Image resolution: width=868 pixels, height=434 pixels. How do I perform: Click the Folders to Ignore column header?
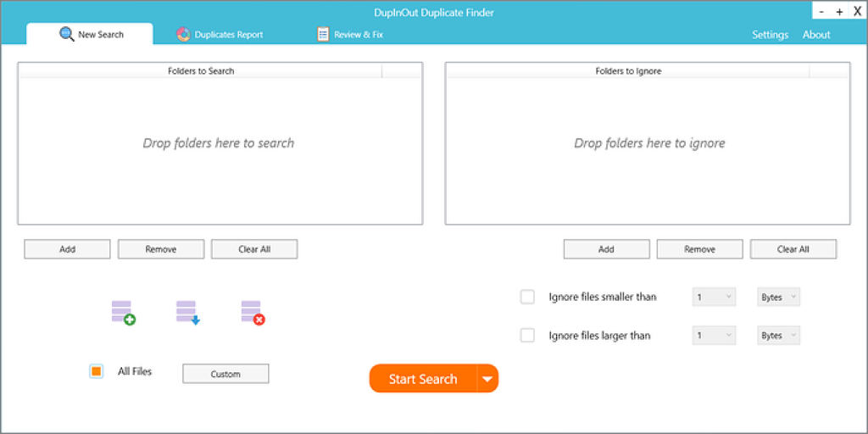(628, 71)
